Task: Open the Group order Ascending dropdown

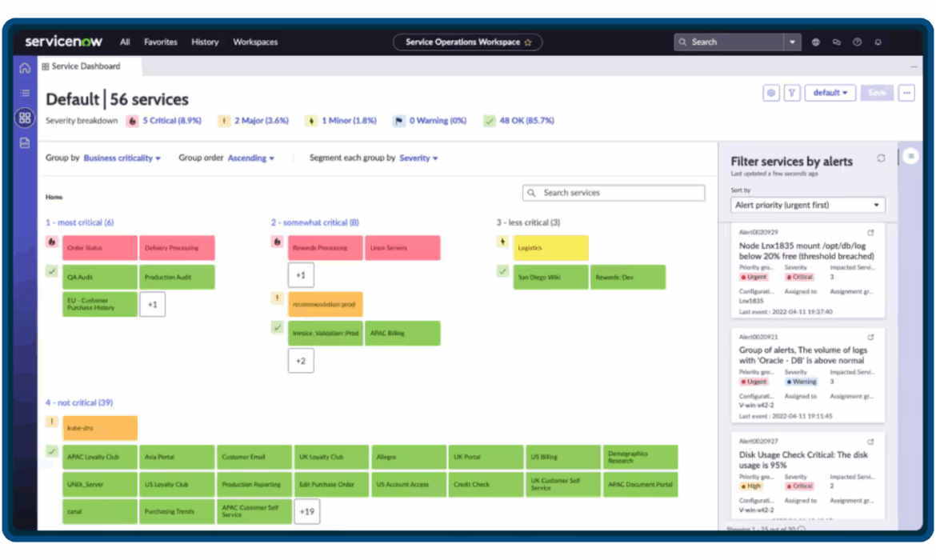Action: pos(250,158)
